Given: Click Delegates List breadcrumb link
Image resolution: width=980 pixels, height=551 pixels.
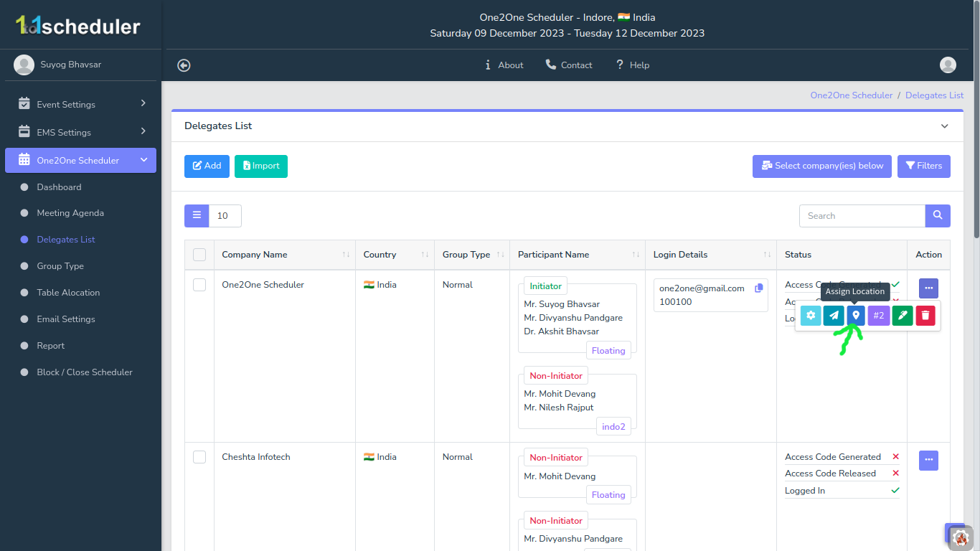Looking at the screenshot, I should pyautogui.click(x=935, y=95).
